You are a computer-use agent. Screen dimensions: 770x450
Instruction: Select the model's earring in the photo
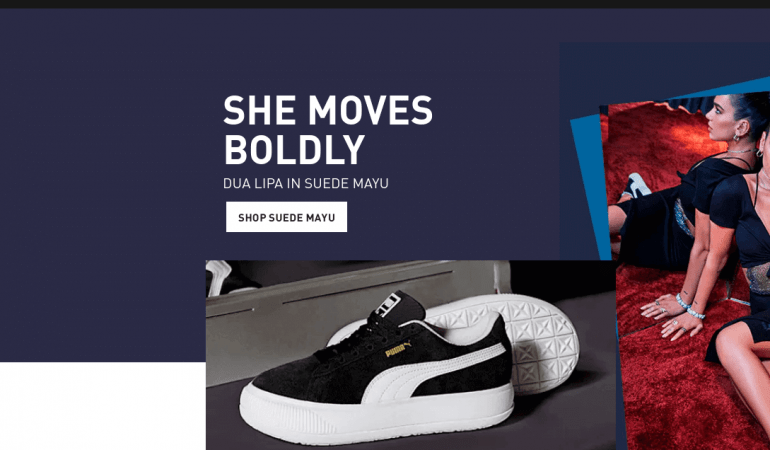click(x=737, y=137)
